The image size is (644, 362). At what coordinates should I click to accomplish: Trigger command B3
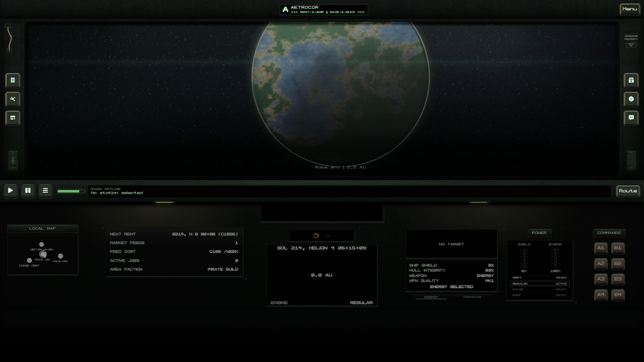coord(618,279)
